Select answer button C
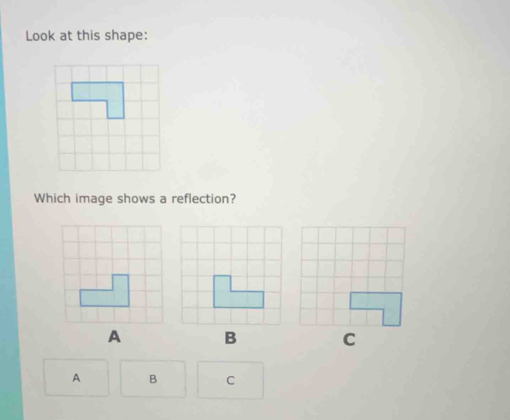The width and height of the screenshot is (510, 420). pyautogui.click(x=230, y=380)
